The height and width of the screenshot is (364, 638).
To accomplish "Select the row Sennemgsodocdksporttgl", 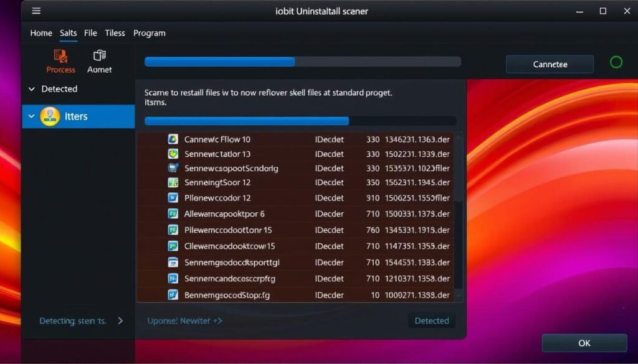I will pos(295,263).
